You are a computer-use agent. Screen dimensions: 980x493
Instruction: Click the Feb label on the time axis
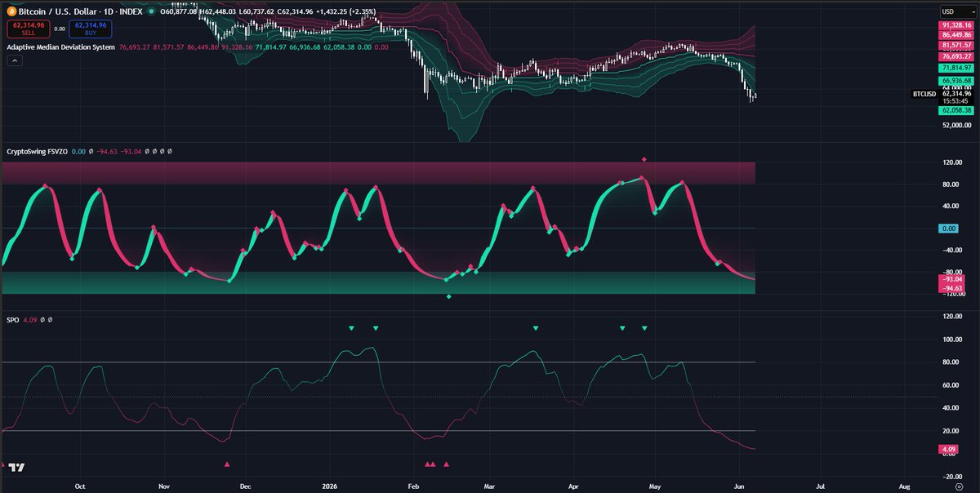tap(412, 485)
